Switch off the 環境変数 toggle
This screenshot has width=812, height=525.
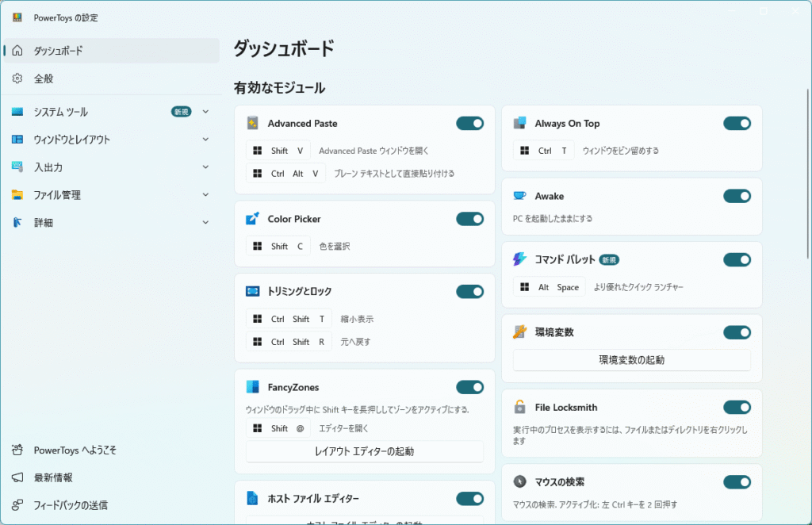(x=737, y=332)
